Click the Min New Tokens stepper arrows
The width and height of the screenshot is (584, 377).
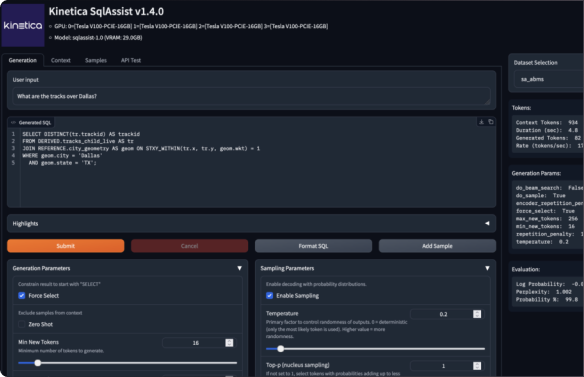click(229, 343)
